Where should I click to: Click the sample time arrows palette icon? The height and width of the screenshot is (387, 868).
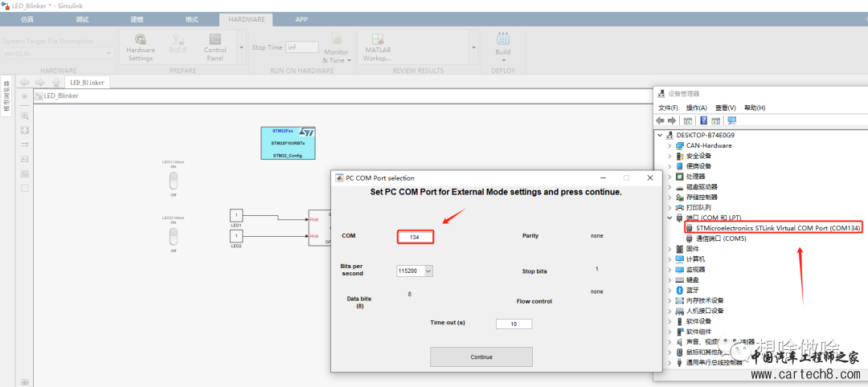pos(24,145)
